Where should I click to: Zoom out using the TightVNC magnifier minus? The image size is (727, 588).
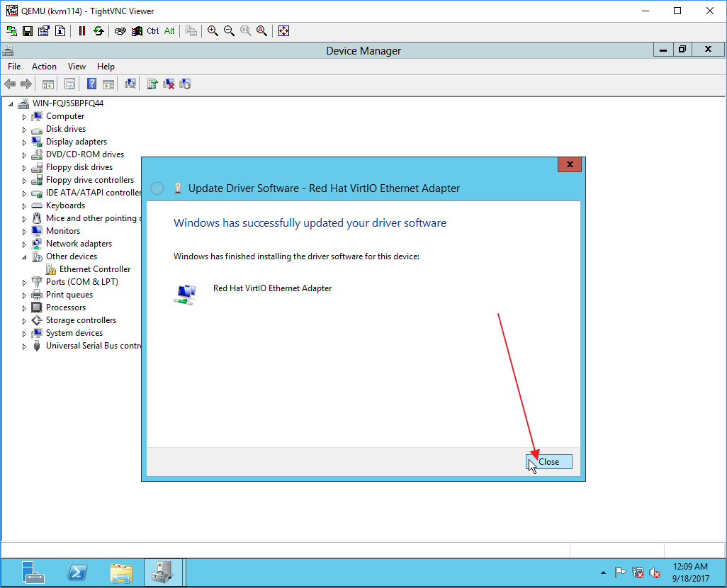[229, 31]
